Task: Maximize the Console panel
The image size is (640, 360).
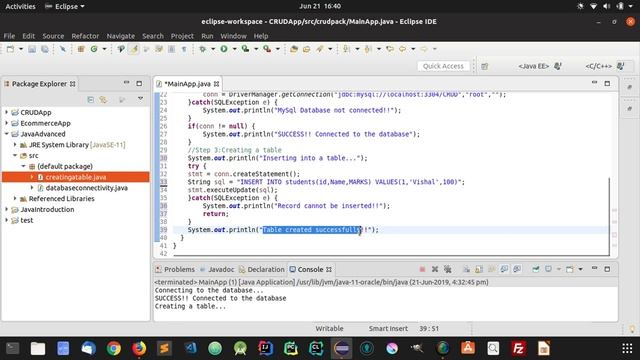Action: [x=607, y=269]
